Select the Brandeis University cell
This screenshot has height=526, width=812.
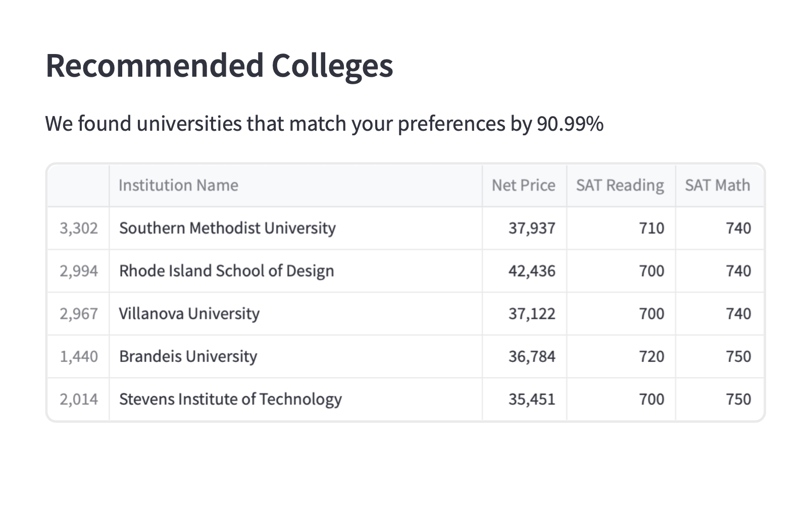coord(188,356)
